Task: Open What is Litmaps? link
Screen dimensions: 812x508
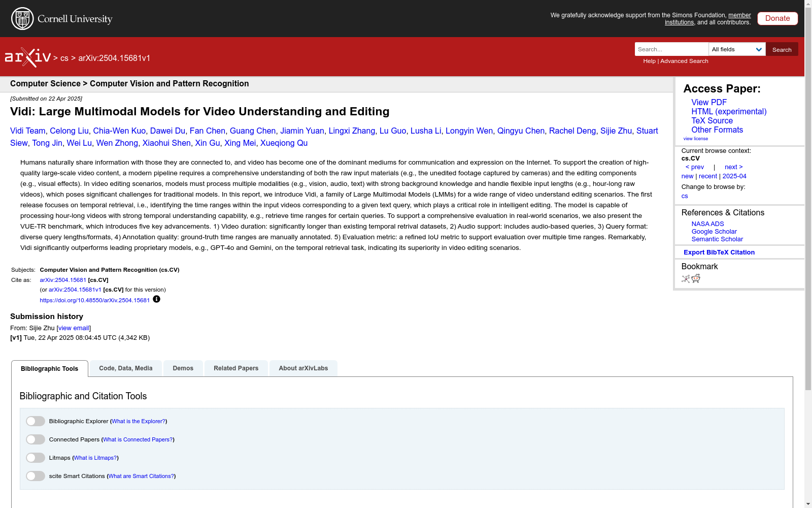Action: (x=95, y=458)
